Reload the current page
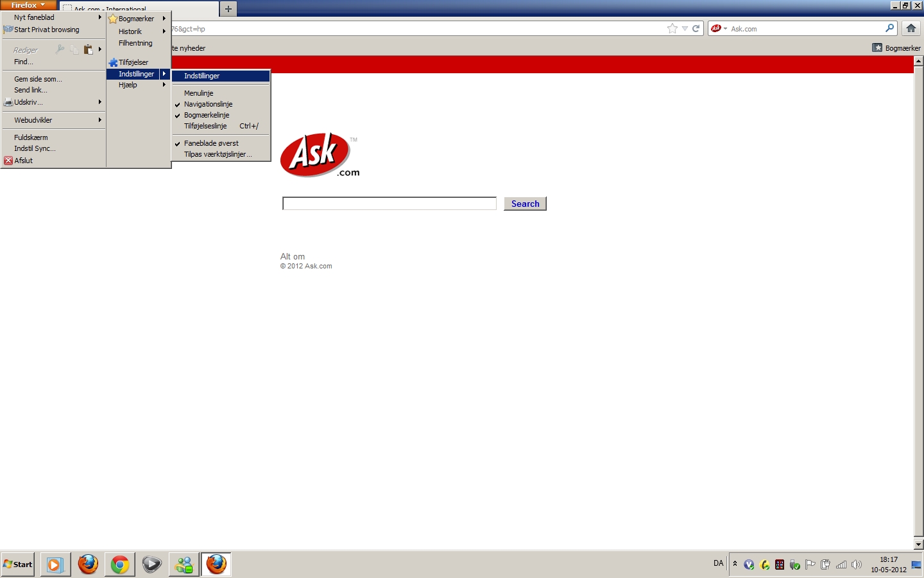 click(x=696, y=29)
